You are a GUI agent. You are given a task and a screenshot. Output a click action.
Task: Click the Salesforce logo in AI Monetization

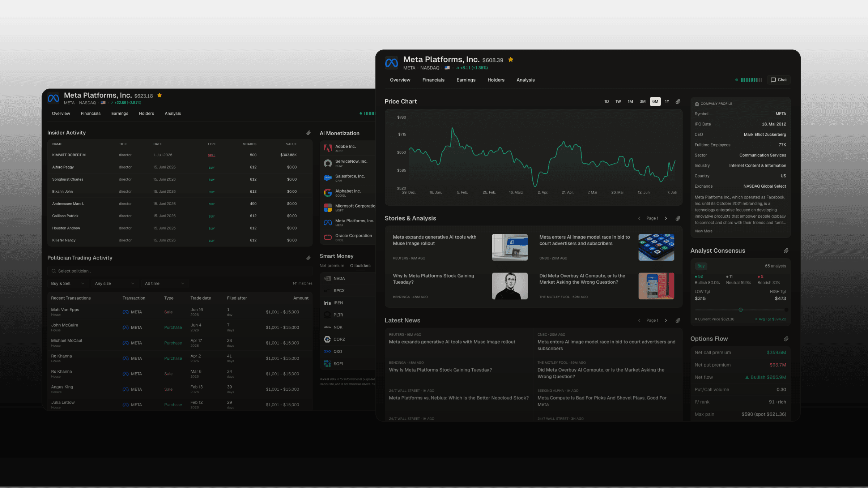pos(328,178)
